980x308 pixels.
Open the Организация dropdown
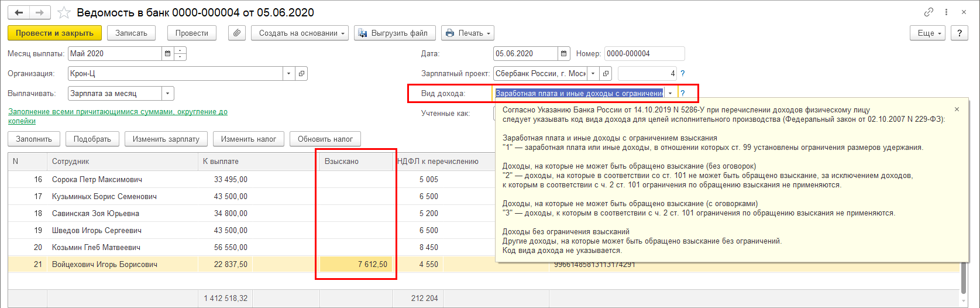pos(290,74)
